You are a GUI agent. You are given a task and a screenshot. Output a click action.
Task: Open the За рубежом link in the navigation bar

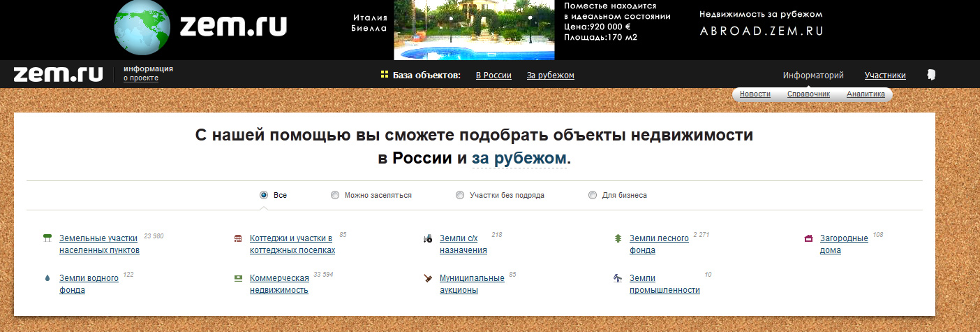[x=551, y=75]
